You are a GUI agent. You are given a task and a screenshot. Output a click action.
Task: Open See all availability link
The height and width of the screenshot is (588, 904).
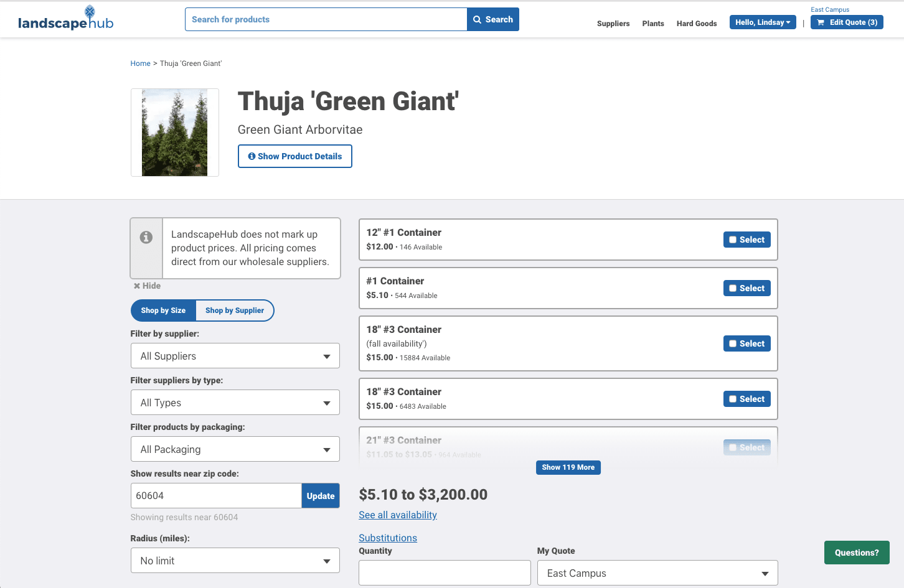point(398,515)
